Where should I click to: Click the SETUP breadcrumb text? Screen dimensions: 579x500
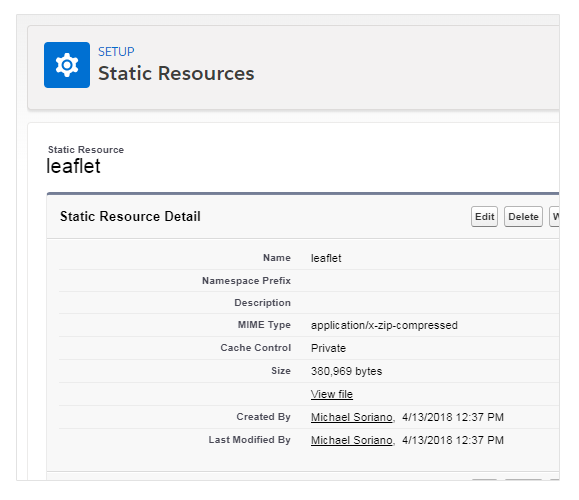116,52
